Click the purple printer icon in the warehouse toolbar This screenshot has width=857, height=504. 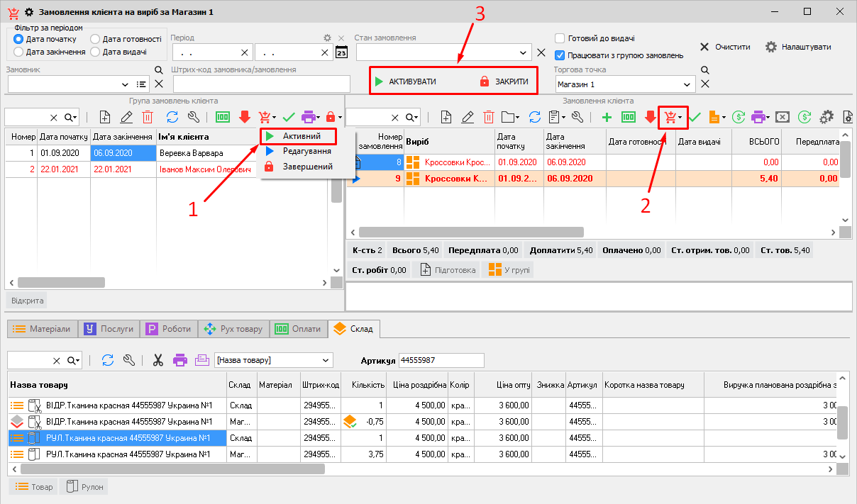(180, 360)
